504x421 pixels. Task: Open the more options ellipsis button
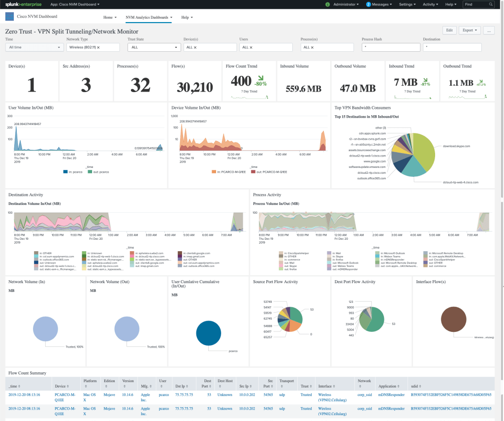click(x=488, y=30)
